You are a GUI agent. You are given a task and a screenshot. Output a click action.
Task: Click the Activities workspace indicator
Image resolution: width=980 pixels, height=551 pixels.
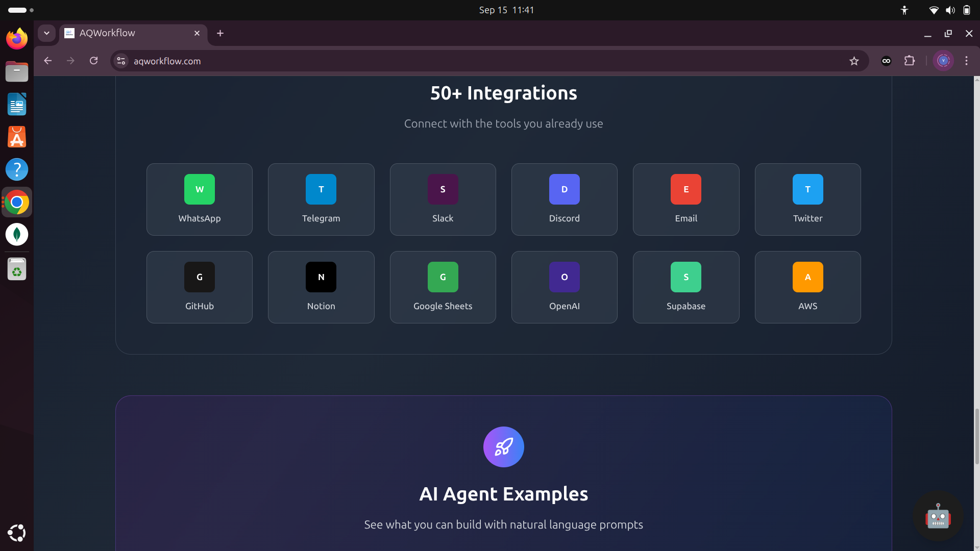(21, 10)
